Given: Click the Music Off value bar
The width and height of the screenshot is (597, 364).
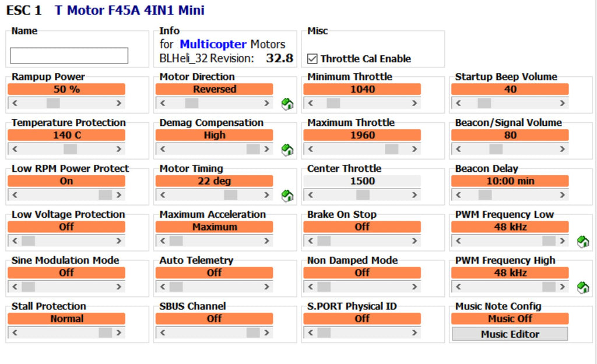Looking at the screenshot, I should [x=510, y=319].
